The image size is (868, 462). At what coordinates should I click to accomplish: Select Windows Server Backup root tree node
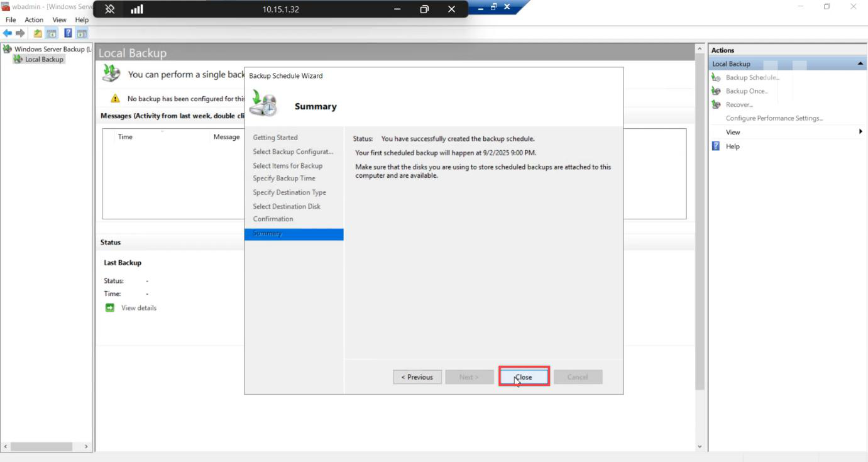pyautogui.click(x=53, y=49)
